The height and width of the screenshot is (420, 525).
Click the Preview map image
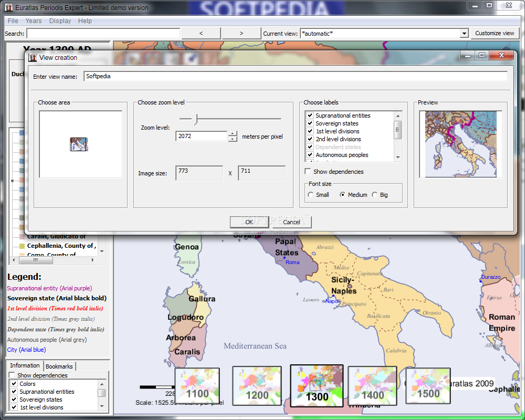coord(461,144)
